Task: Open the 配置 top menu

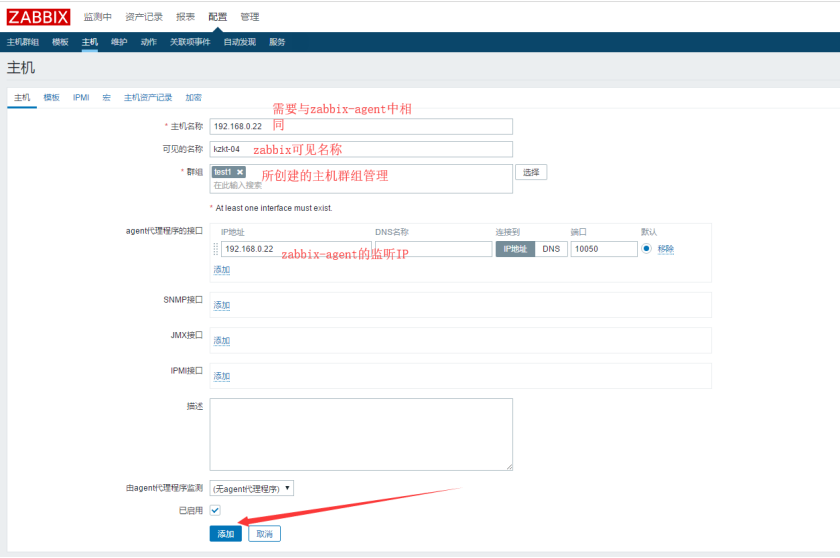Action: [x=218, y=17]
